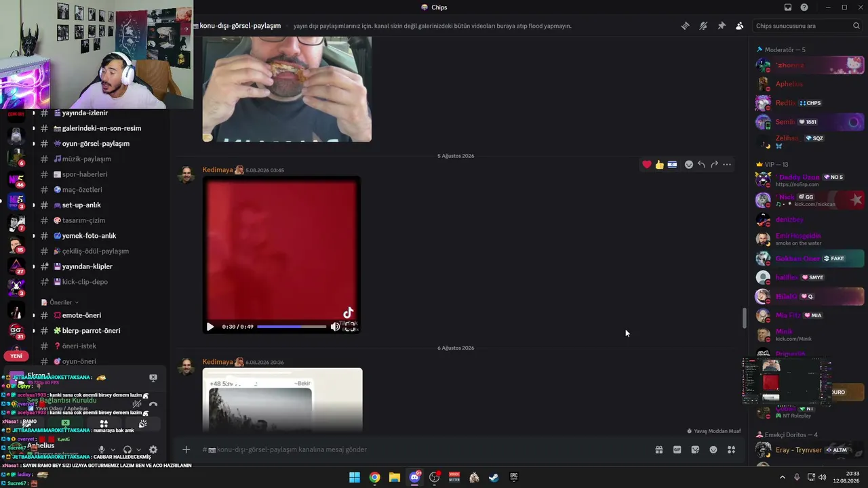This screenshot has height=488, width=868.
Task: Open the 6.08.2026 image attachment
Action: (x=282, y=400)
